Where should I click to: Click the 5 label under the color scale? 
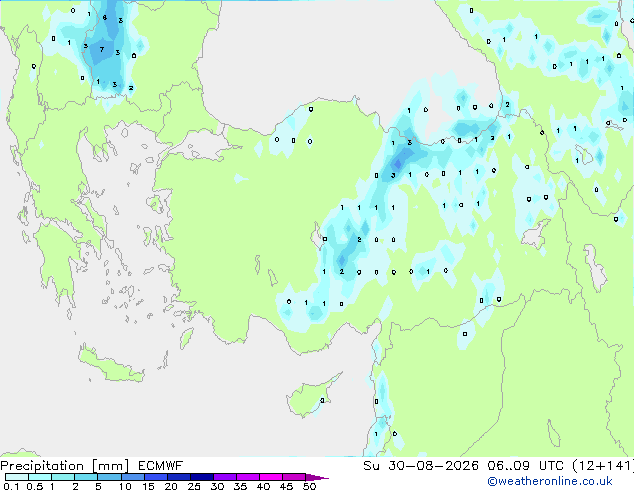[98, 486]
